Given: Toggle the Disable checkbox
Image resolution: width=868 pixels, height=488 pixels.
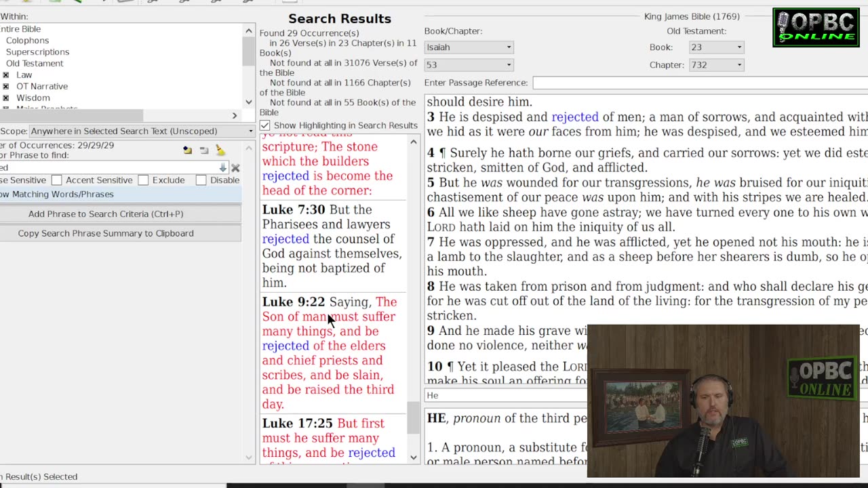Looking at the screenshot, I should click(x=201, y=180).
